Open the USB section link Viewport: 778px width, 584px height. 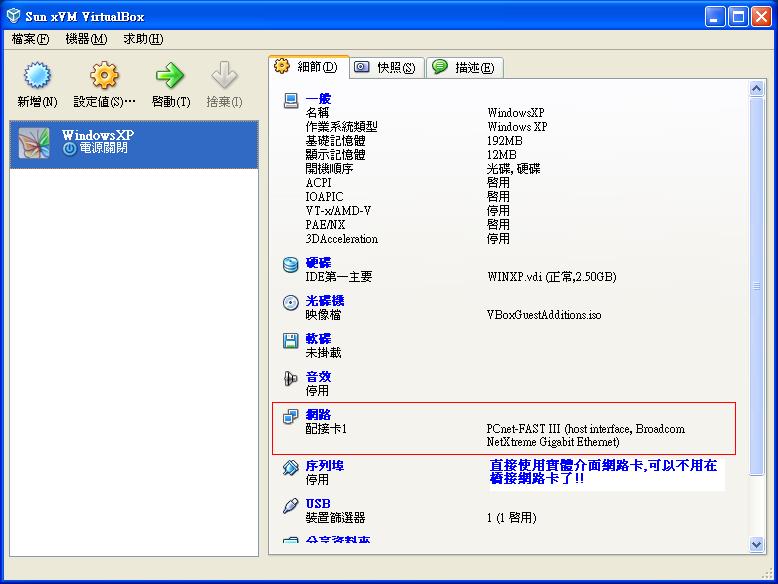318,504
